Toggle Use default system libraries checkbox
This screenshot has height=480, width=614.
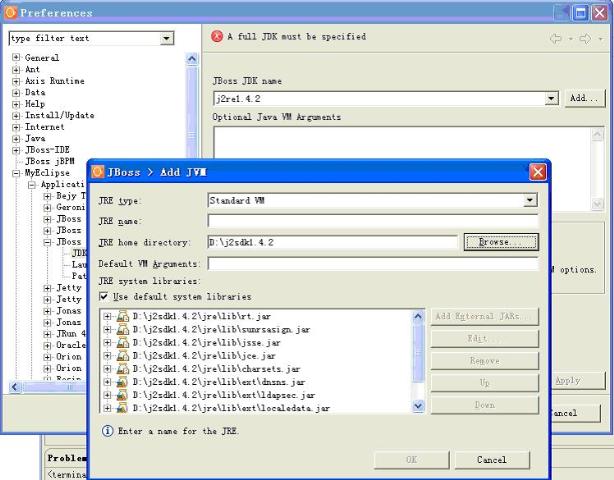[x=104, y=296]
